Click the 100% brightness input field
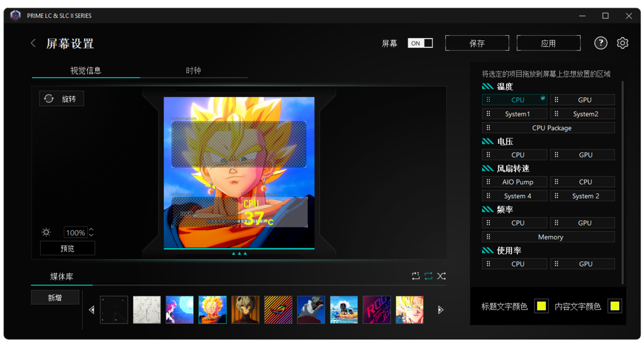This screenshot has height=347, width=644. [75, 232]
